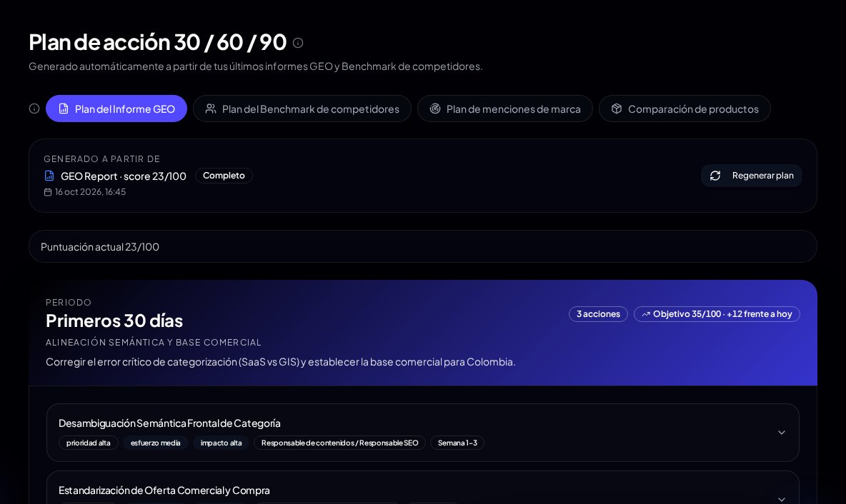Click the Responsable de contenidos / Responsable SEO tag
The width and height of the screenshot is (846, 504).
(340, 443)
